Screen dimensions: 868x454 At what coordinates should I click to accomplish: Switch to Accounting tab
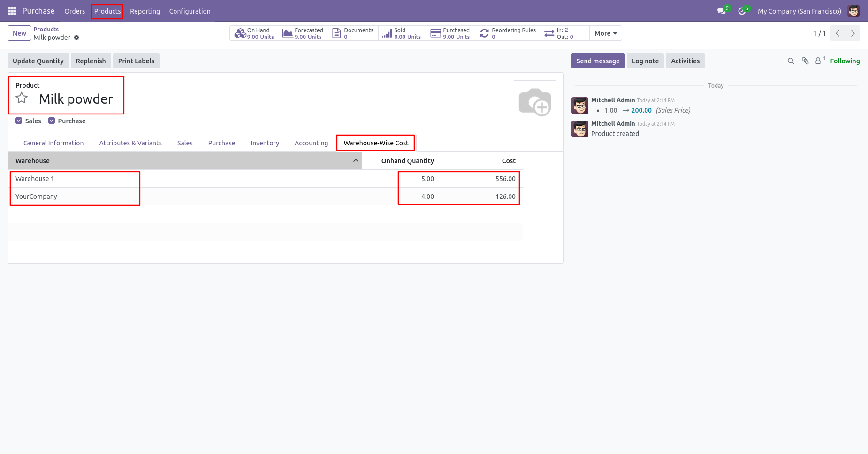[311, 143]
